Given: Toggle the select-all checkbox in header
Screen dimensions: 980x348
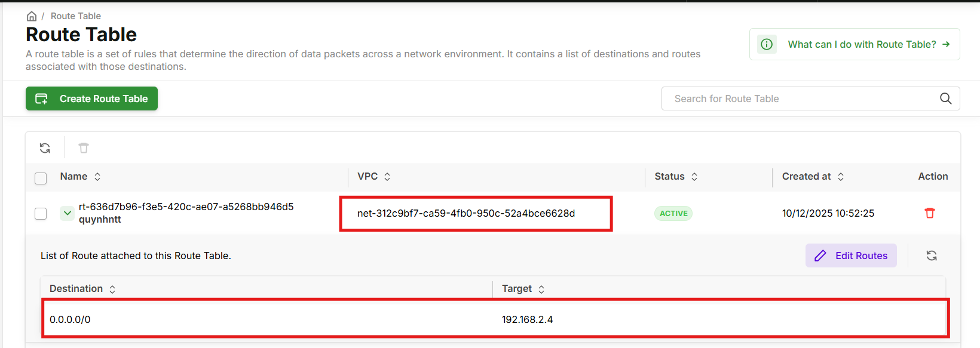Looking at the screenshot, I should pyautogui.click(x=41, y=178).
